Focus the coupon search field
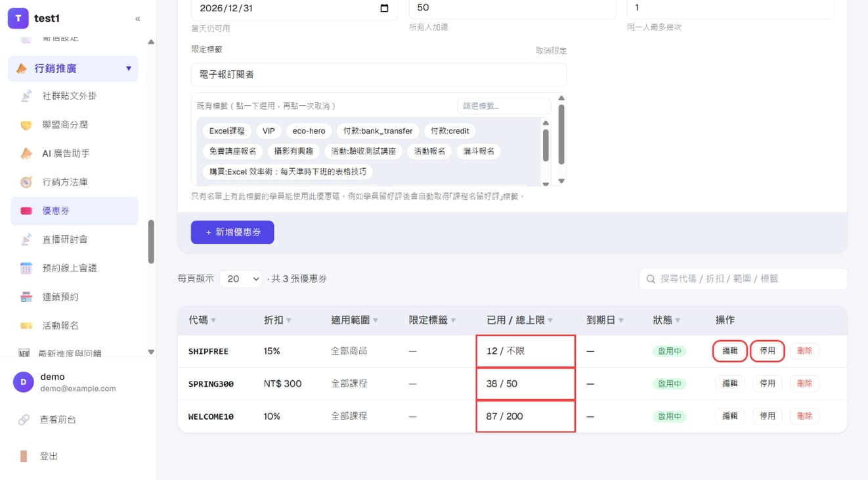 pyautogui.click(x=743, y=279)
